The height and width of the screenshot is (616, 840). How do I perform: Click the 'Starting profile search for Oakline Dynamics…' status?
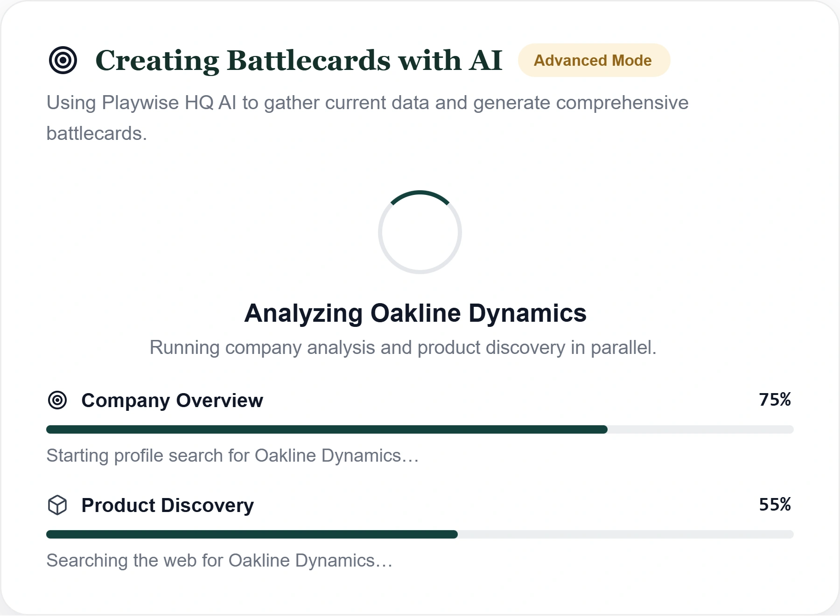coord(232,456)
